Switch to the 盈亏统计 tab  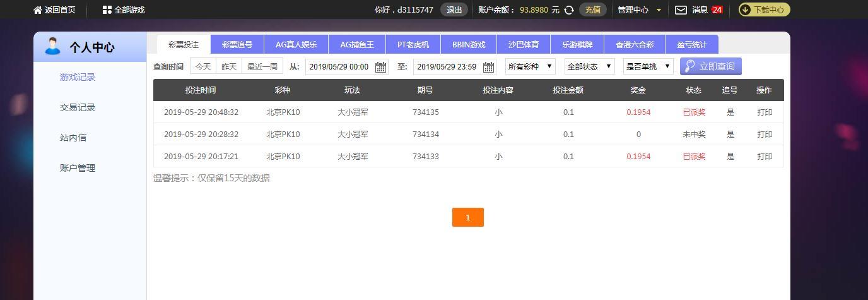pyautogui.click(x=692, y=44)
